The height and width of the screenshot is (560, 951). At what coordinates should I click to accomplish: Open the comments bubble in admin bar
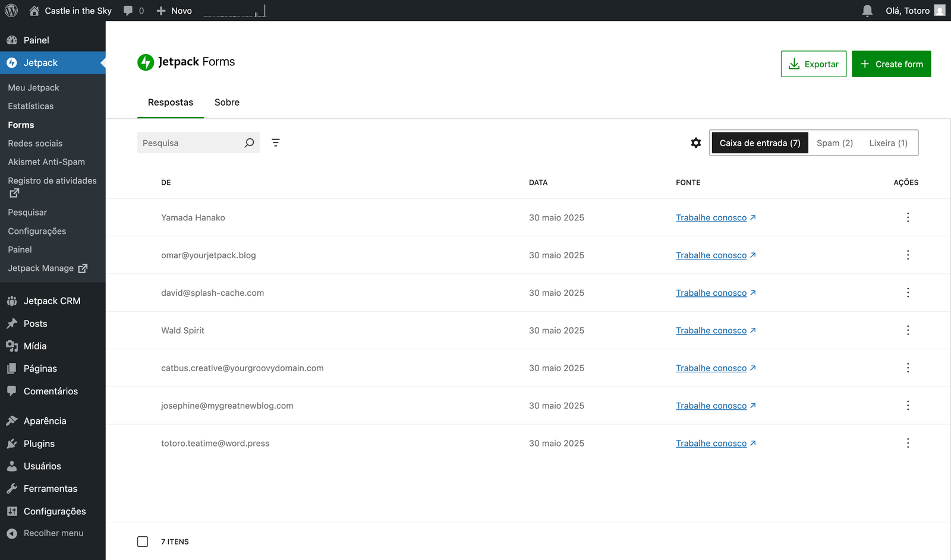pyautogui.click(x=133, y=11)
